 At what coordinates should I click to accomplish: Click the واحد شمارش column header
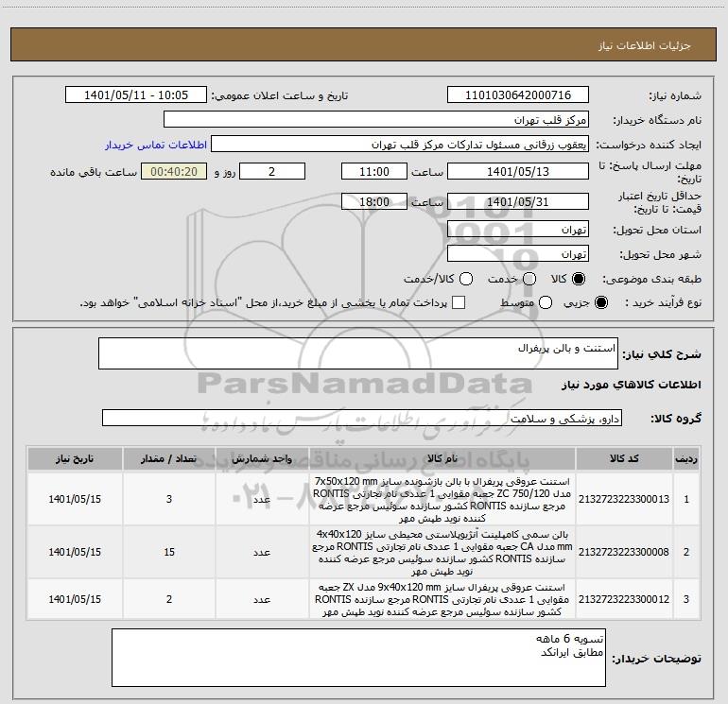pyautogui.click(x=262, y=458)
